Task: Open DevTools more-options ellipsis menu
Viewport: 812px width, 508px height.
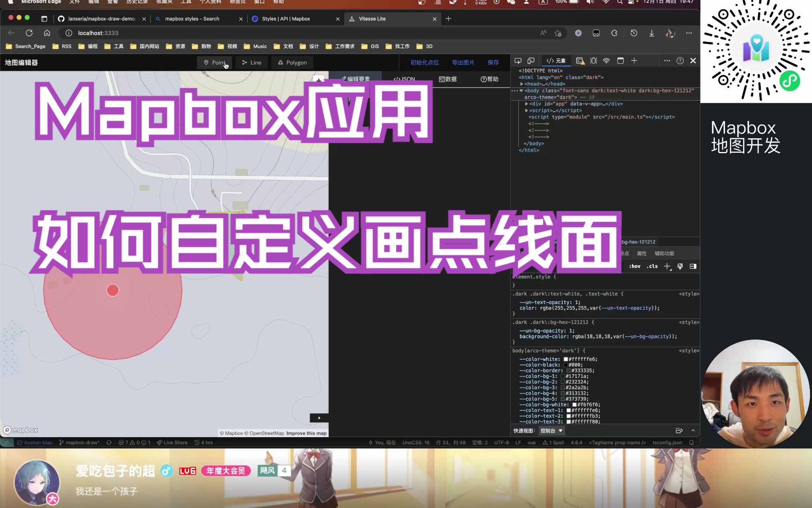Action: coord(667,60)
